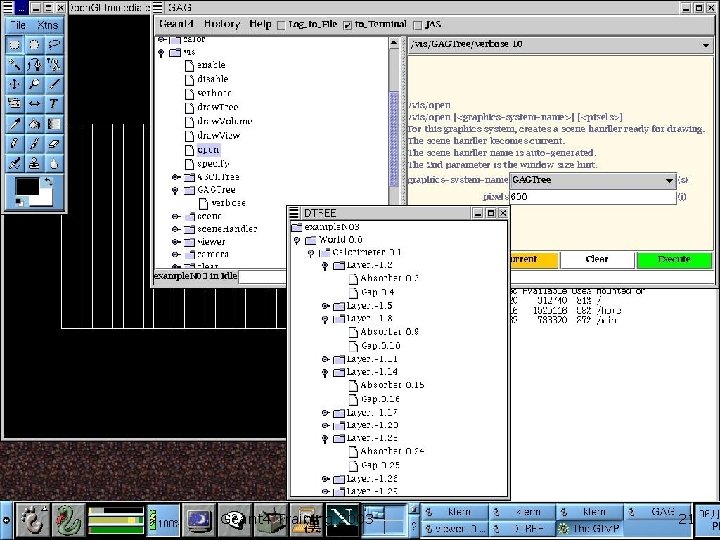Click the pixels input field
This screenshot has height=540, width=720.
592,197
